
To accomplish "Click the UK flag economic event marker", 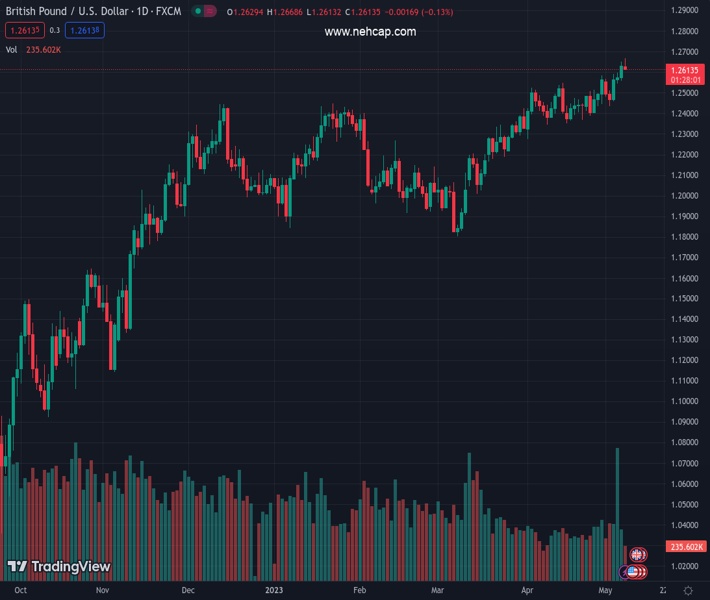I will coord(637,554).
